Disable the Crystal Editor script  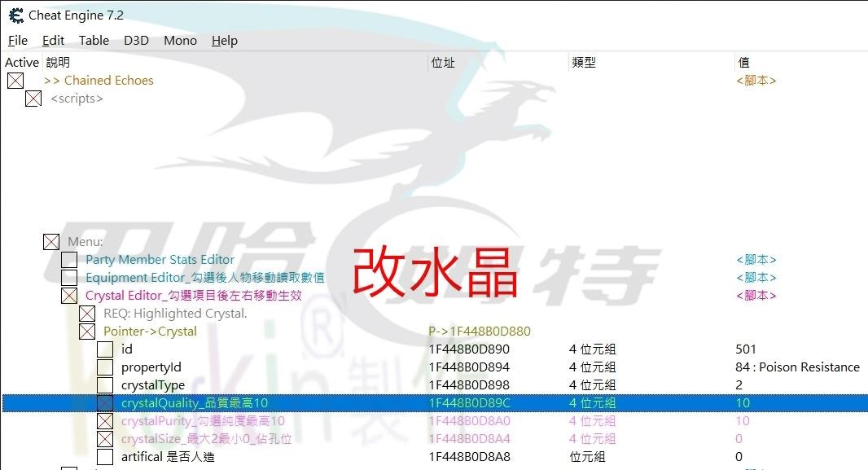(x=69, y=295)
